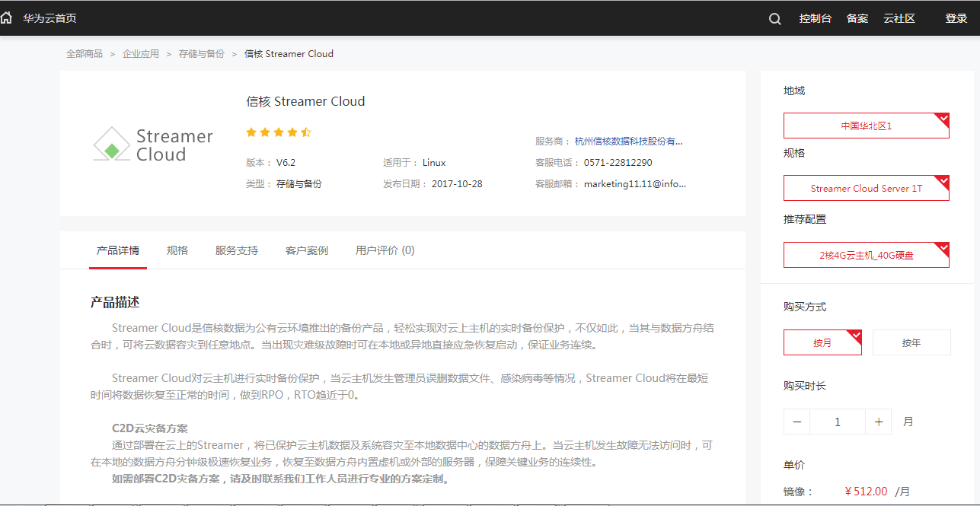This screenshot has width=980, height=506.
Task: Click current breadcrumb 信核 Streamer Cloud
Action: click(289, 54)
